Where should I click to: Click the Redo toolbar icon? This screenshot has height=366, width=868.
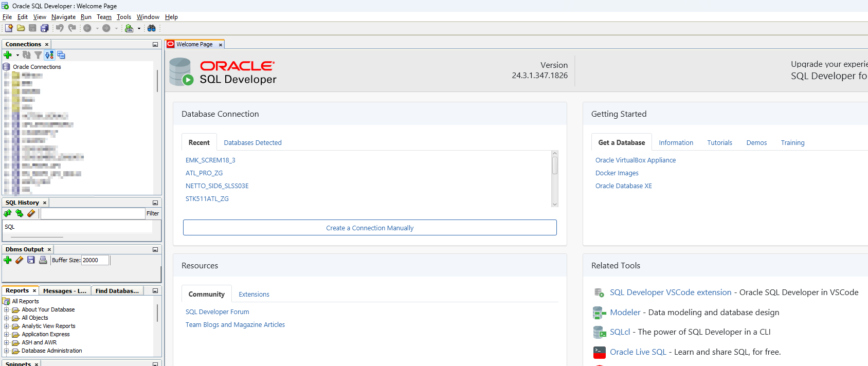coord(72,28)
